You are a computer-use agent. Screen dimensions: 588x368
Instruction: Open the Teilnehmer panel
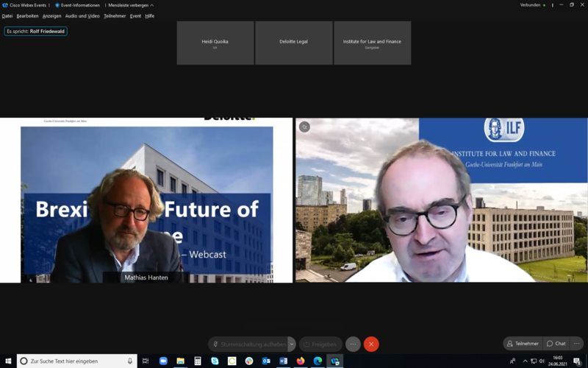pos(523,343)
